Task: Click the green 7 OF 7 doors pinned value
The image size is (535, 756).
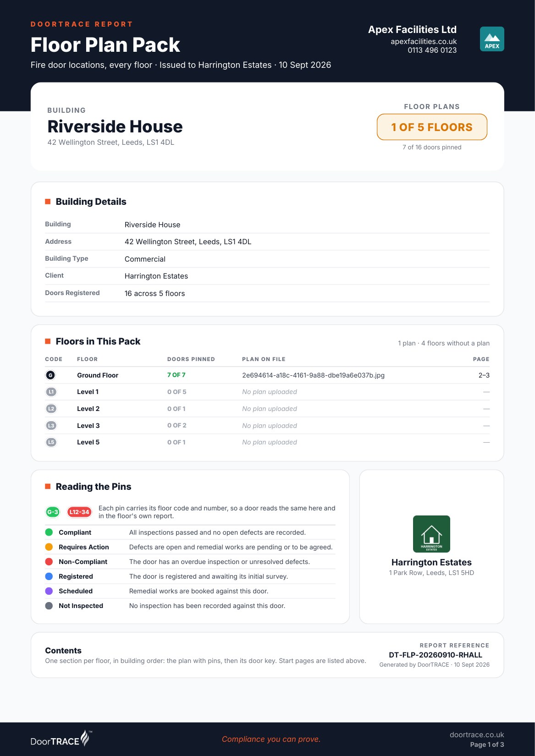Action: tap(176, 375)
